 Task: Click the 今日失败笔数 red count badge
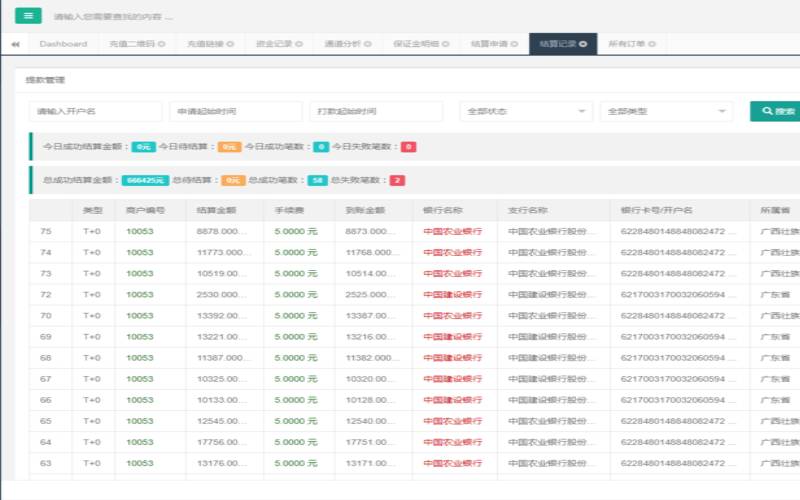[x=408, y=147]
